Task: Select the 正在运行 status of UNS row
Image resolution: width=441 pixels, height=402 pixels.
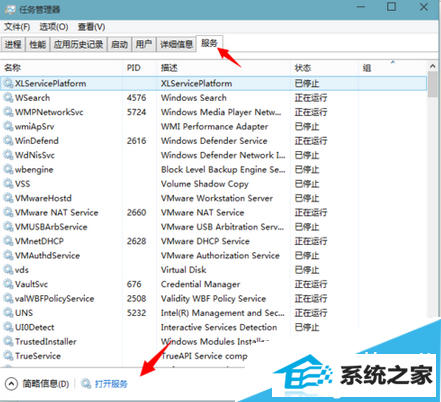Action: [x=311, y=313]
